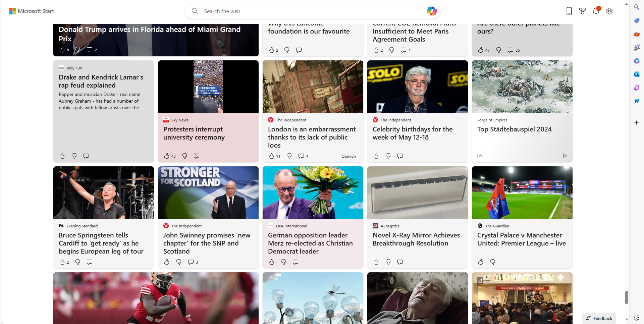Viewport: 644px width, 324px height.
Task: Open the George Lucas celebrity birthdays thumbnail
Action: pyautogui.click(x=417, y=87)
